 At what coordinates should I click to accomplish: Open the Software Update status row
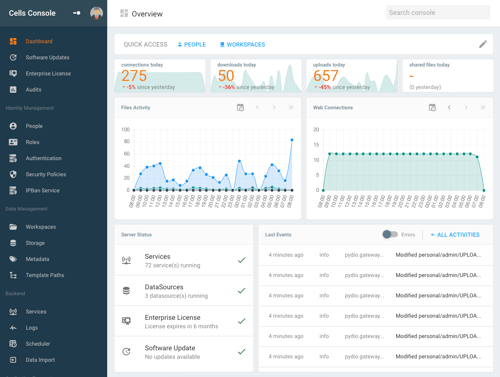pos(184,352)
